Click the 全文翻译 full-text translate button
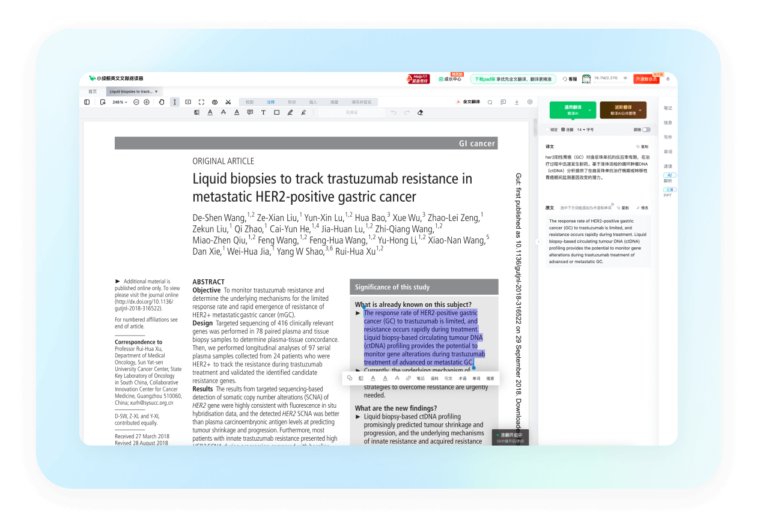This screenshot has width=757, height=532. click(469, 102)
